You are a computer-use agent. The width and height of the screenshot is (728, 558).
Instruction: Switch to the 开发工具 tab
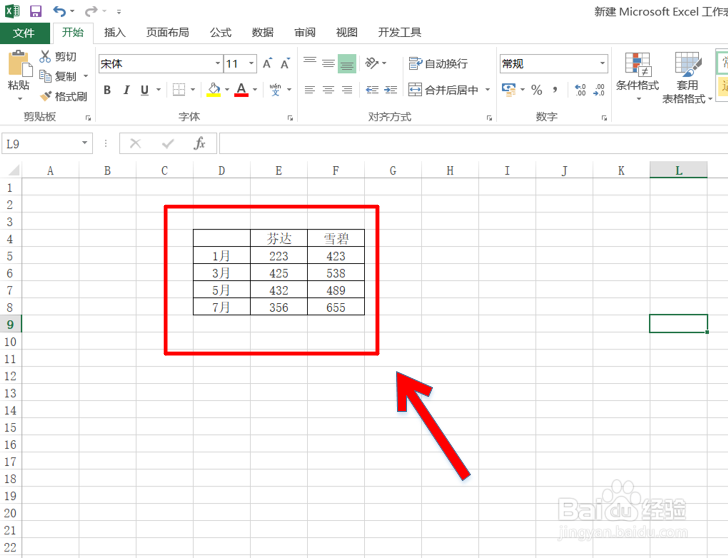click(x=399, y=32)
